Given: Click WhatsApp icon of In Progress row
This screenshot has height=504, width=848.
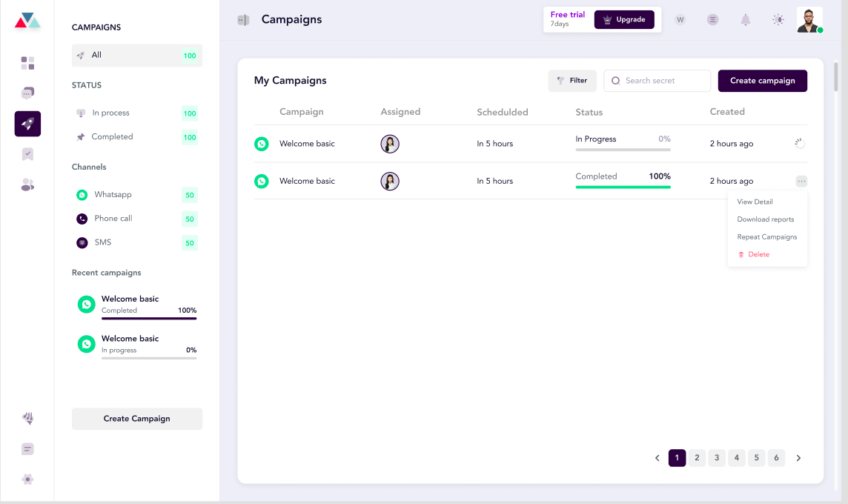Looking at the screenshot, I should 261,144.
